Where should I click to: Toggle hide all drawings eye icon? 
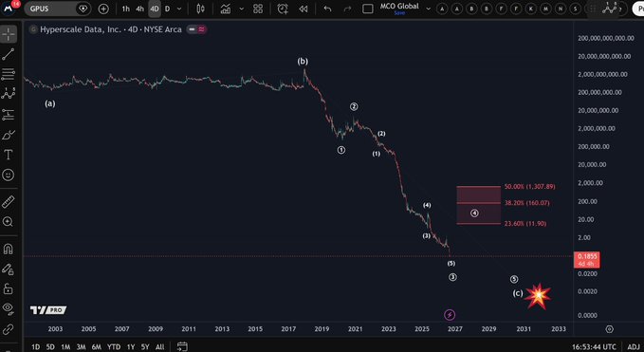(9, 308)
